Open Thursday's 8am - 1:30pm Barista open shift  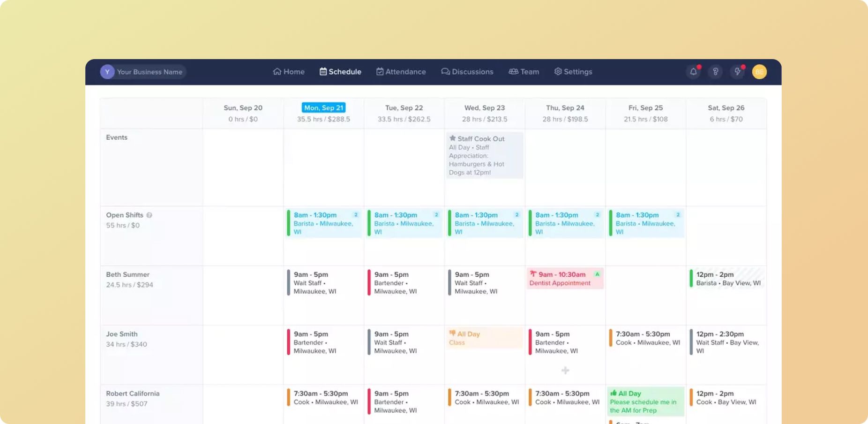point(566,223)
